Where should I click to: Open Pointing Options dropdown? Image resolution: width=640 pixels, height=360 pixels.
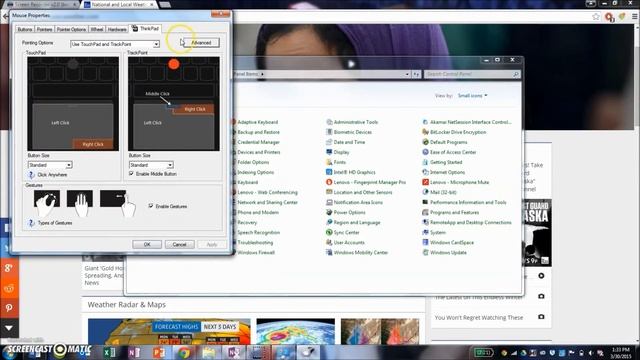(x=115, y=44)
